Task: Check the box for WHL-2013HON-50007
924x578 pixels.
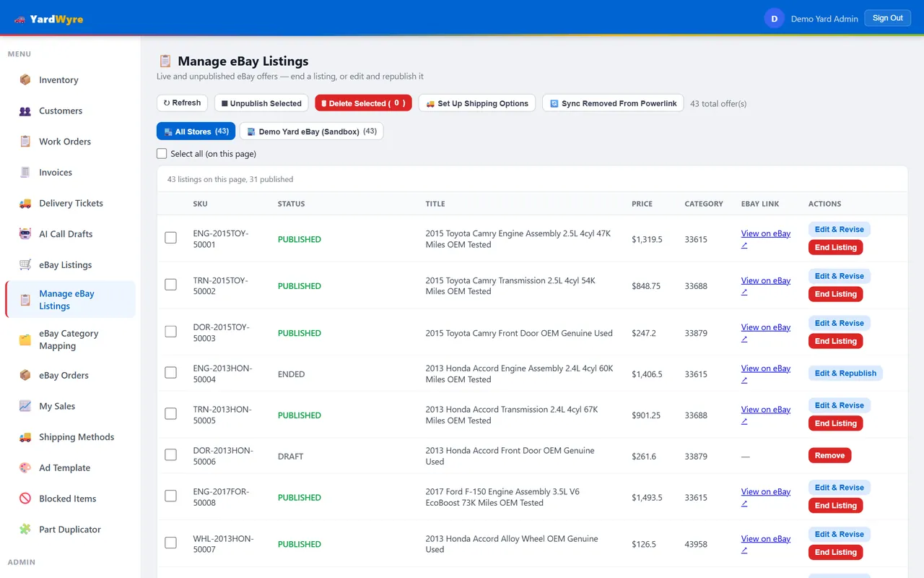Action: pos(170,543)
